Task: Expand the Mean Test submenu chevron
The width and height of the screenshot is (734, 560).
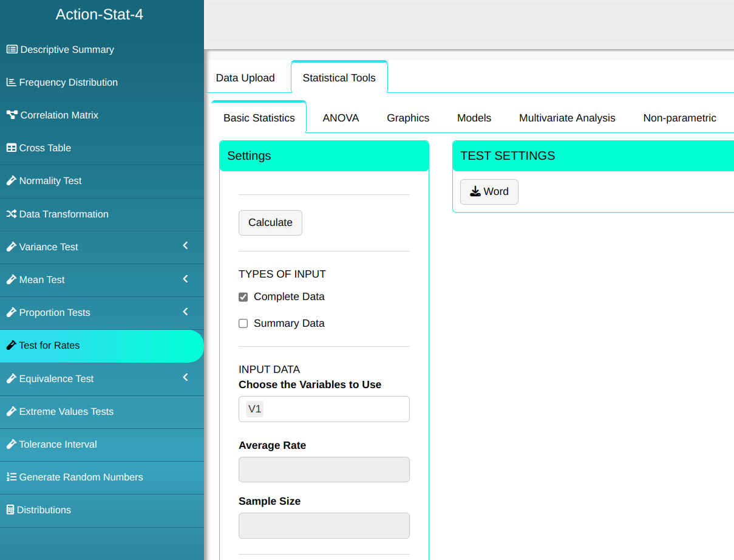Action: coord(185,279)
